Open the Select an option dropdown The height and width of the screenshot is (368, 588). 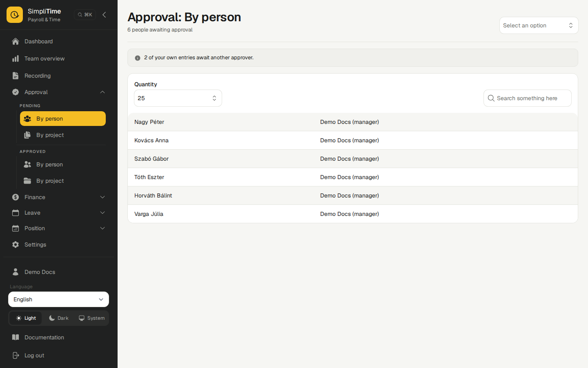539,25
